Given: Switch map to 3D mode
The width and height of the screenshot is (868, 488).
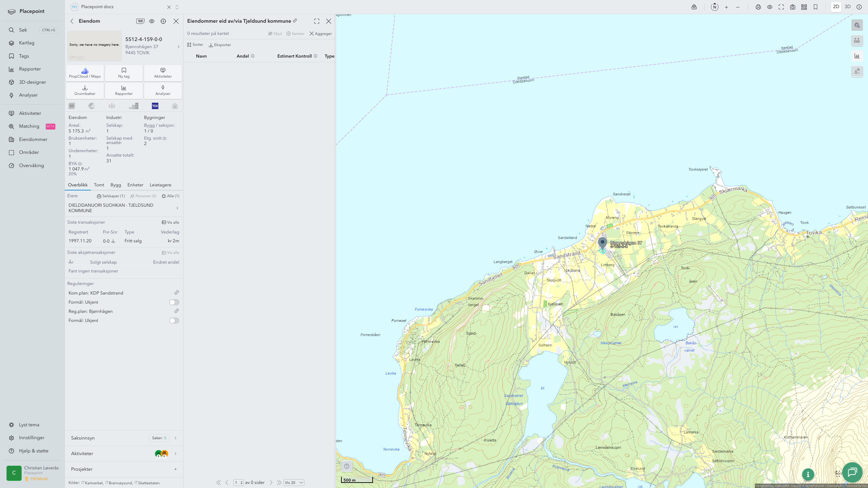Looking at the screenshot, I should (848, 7).
